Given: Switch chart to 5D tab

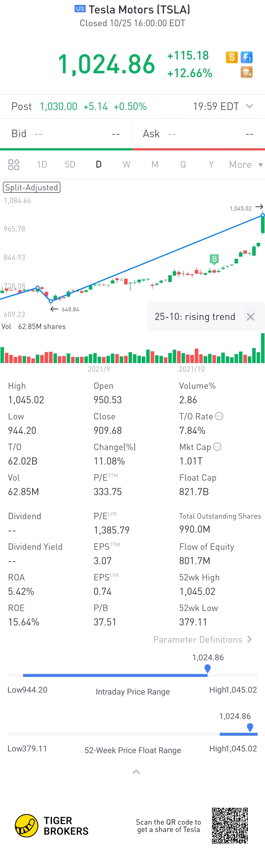Looking at the screenshot, I should click(70, 164).
